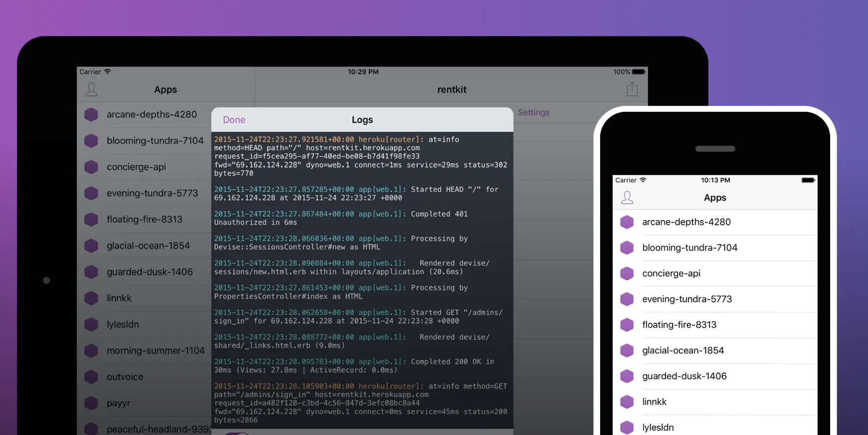This screenshot has width=868, height=435.
Task: Select concierge-api app name on iPad
Action: pos(136,167)
